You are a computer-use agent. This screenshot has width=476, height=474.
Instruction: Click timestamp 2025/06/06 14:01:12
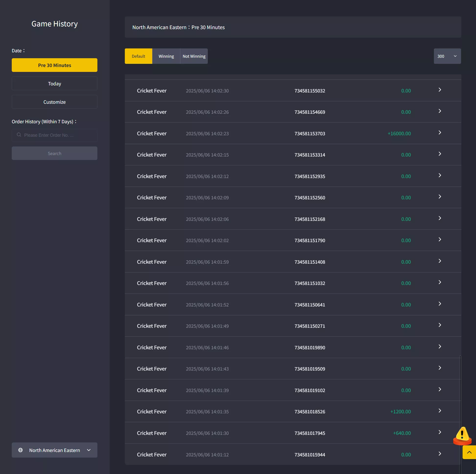click(207, 454)
